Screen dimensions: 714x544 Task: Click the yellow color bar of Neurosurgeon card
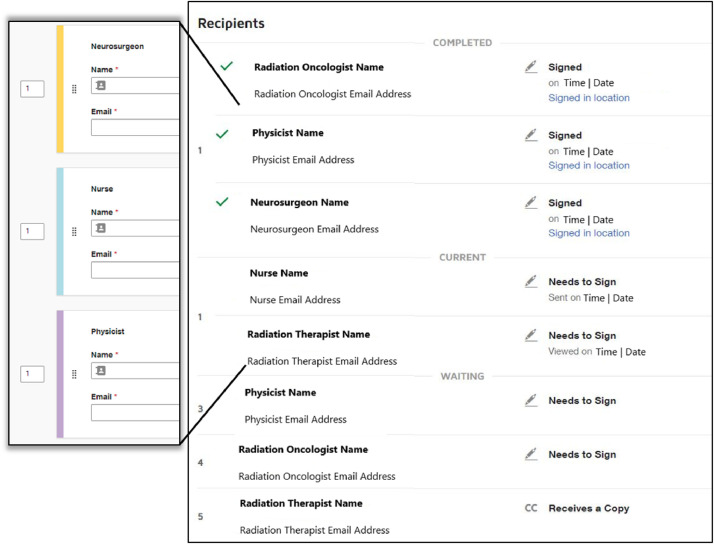[x=60, y=89]
